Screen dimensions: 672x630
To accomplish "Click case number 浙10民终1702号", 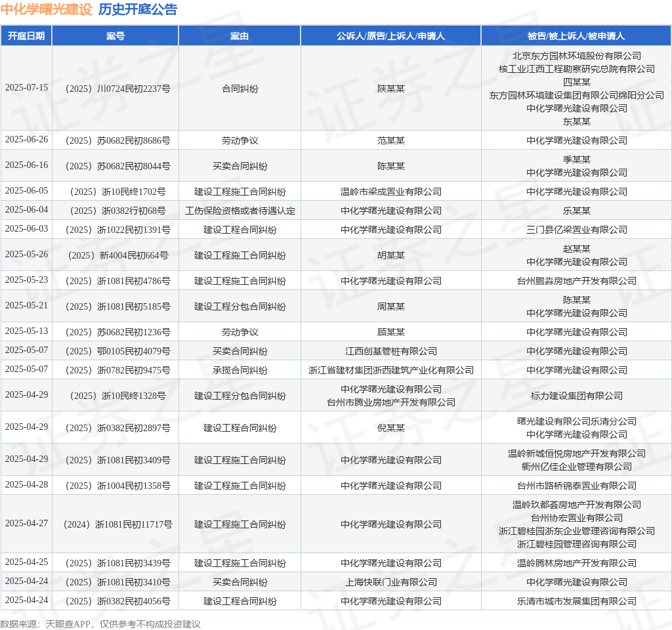I will (118, 192).
